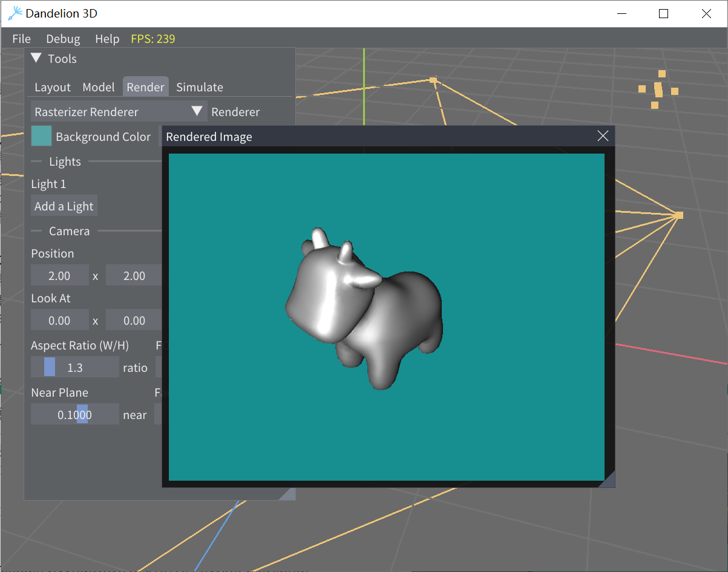Viewport: 728px width, 572px height.
Task: Click the Near Plane value slider
Action: tap(75, 415)
